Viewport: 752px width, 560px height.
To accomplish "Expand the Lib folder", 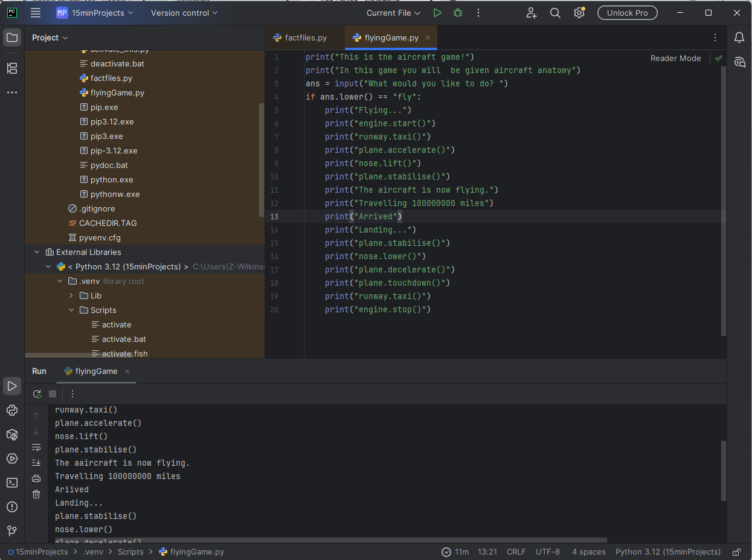I will [x=71, y=295].
